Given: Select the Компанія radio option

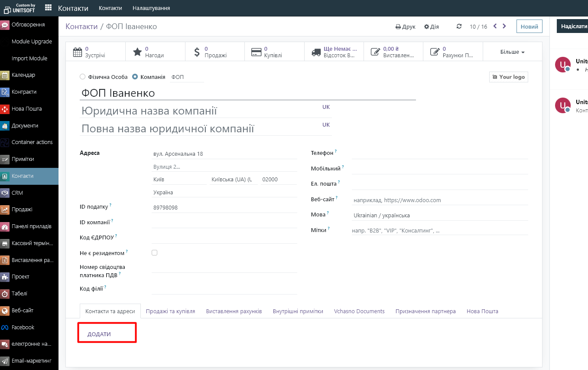Looking at the screenshot, I should pos(135,77).
